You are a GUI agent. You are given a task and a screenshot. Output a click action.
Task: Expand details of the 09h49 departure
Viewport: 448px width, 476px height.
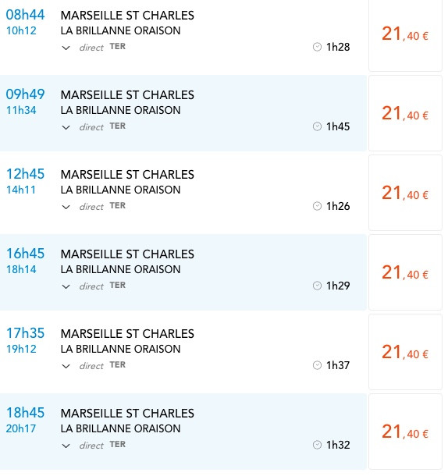(x=66, y=127)
